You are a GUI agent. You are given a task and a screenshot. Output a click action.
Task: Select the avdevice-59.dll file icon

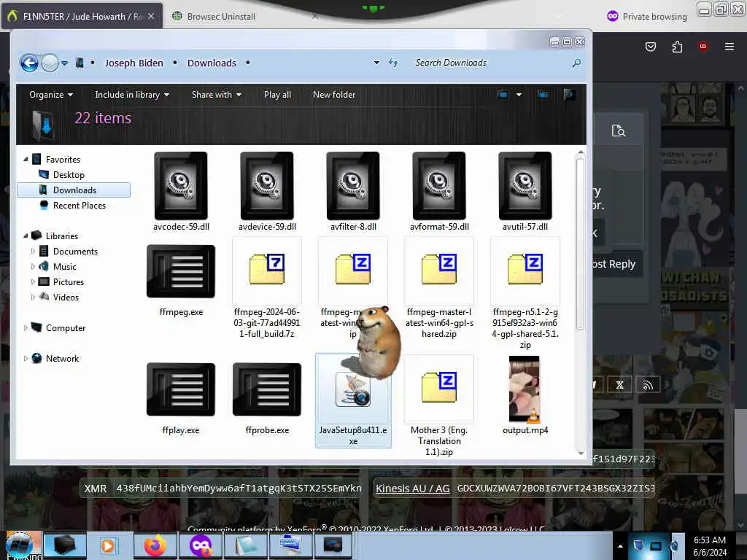[267, 186]
